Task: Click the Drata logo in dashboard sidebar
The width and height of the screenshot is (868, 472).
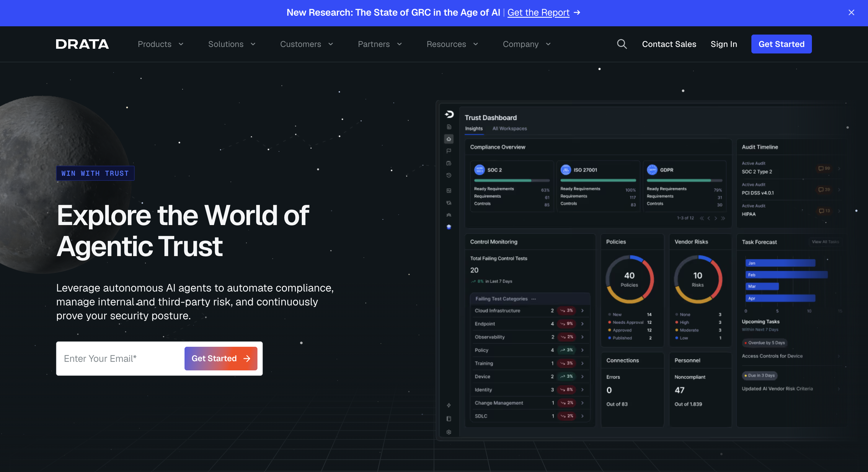Action: pyautogui.click(x=449, y=114)
